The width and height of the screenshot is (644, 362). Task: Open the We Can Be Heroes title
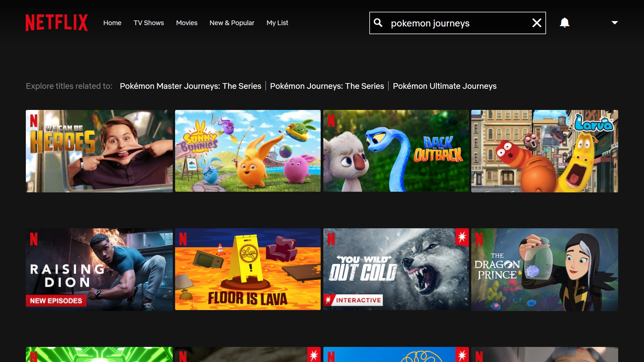pyautogui.click(x=99, y=151)
